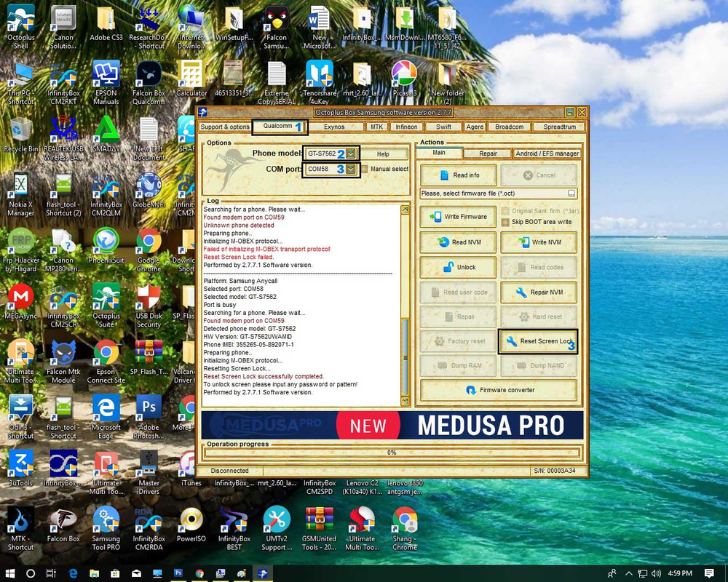Click the Medusa Pro banner
The height and width of the screenshot is (582, 728).
point(392,425)
